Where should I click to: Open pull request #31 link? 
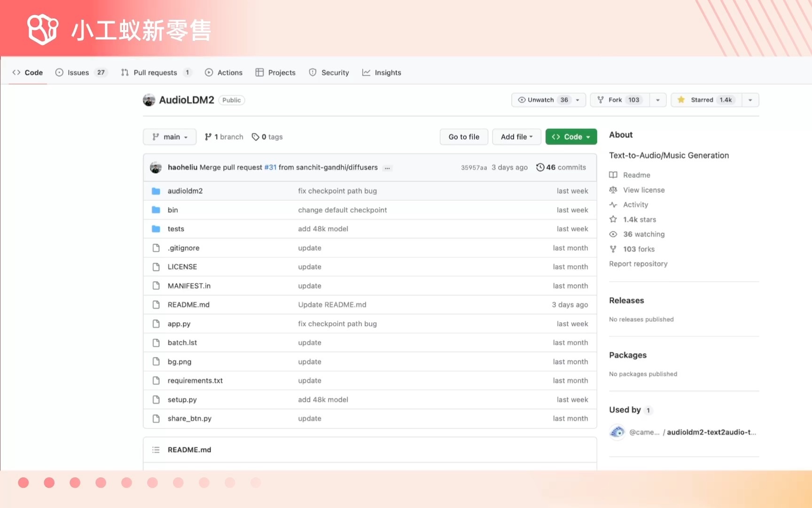tap(270, 167)
